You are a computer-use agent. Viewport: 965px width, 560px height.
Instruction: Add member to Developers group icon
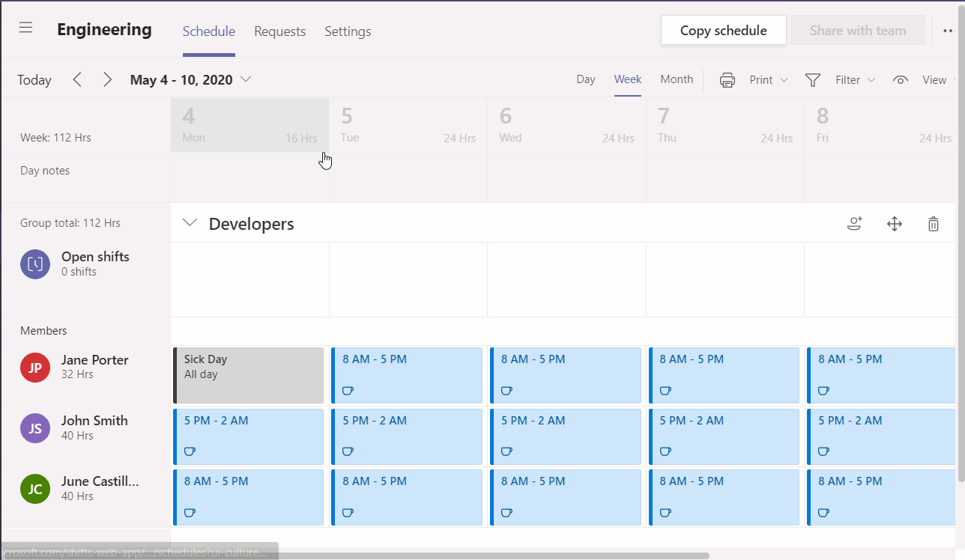(855, 223)
